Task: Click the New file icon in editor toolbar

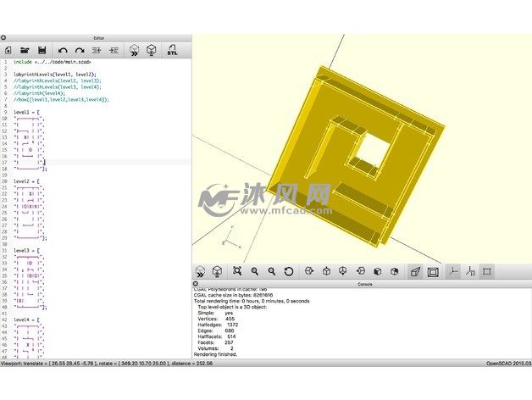Action: (x=8, y=50)
